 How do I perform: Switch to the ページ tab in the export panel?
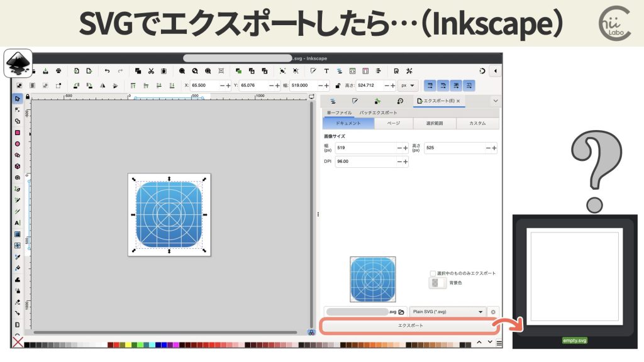coord(395,123)
